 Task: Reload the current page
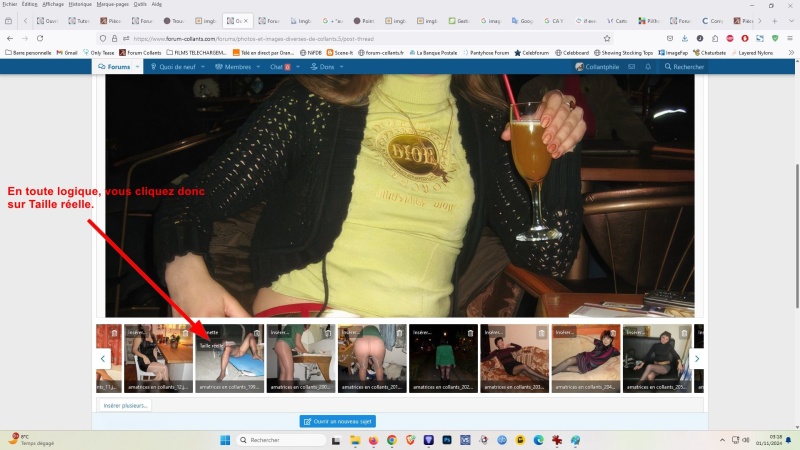click(40, 38)
